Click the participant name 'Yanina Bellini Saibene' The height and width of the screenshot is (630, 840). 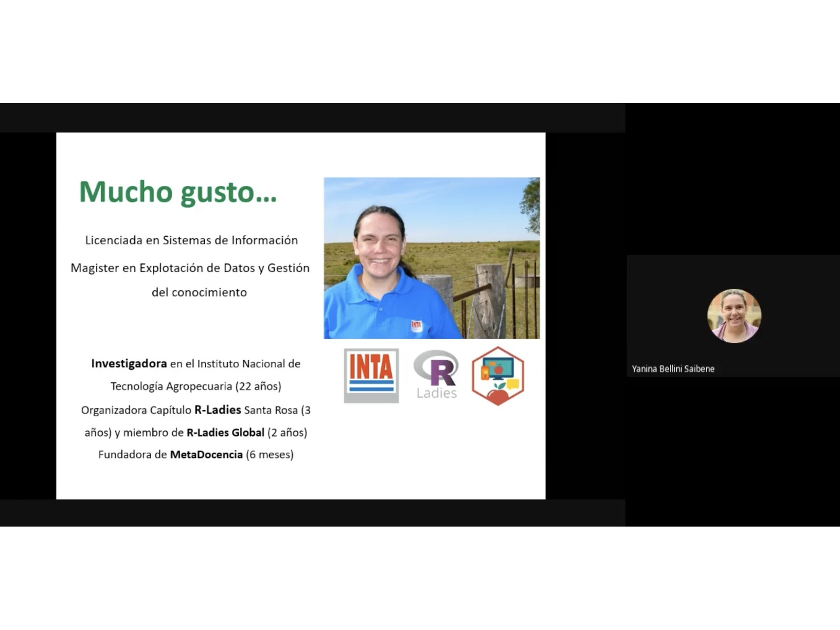[673, 369]
